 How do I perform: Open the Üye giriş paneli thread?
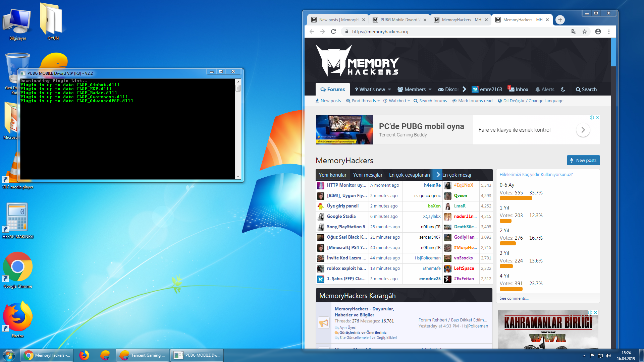click(342, 206)
